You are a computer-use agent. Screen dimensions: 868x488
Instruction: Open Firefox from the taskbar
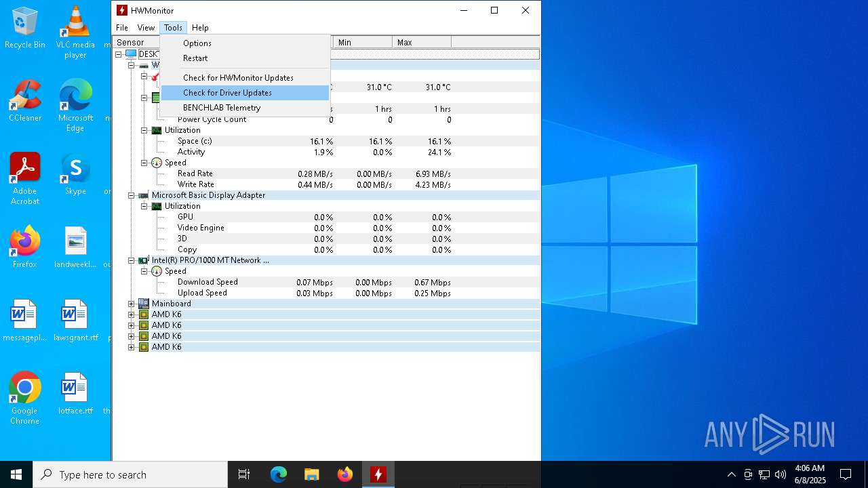click(345, 474)
